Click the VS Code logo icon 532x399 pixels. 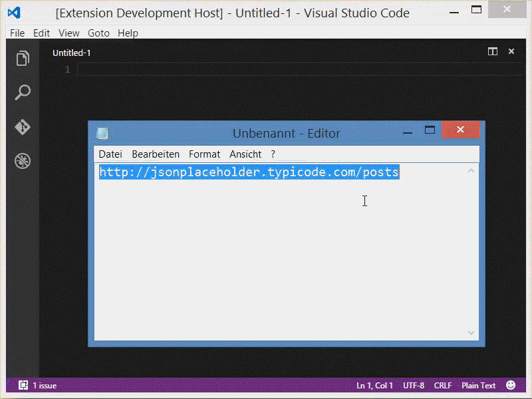click(x=14, y=13)
